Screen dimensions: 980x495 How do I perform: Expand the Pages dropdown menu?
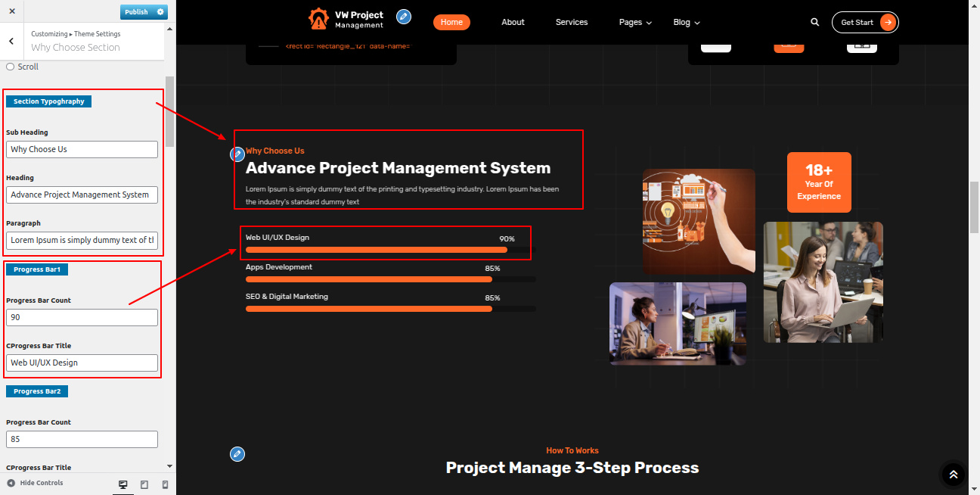[x=635, y=23]
